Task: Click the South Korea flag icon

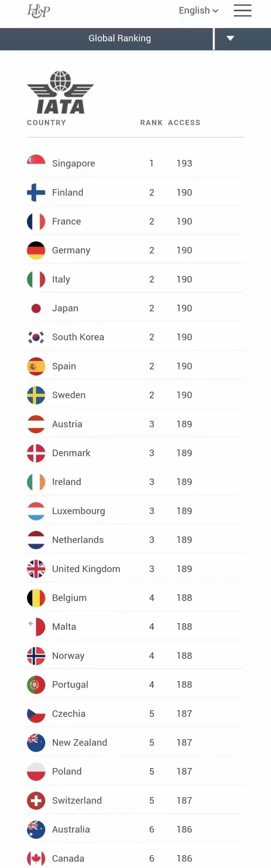Action: pos(36,337)
